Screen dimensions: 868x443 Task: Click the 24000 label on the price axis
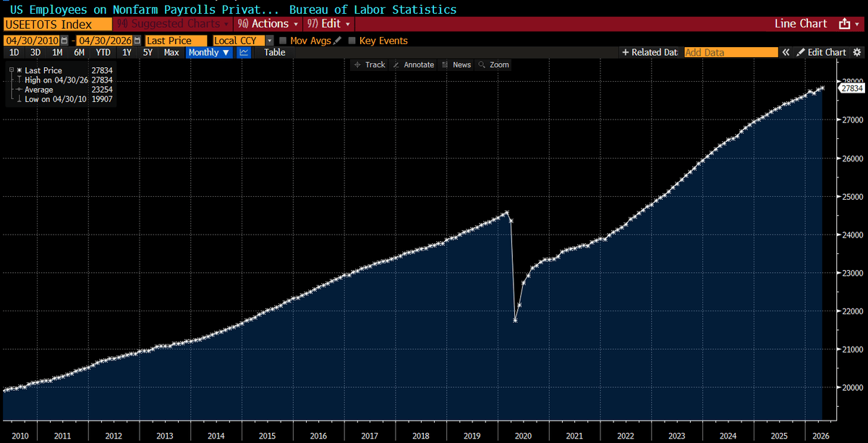(x=851, y=235)
